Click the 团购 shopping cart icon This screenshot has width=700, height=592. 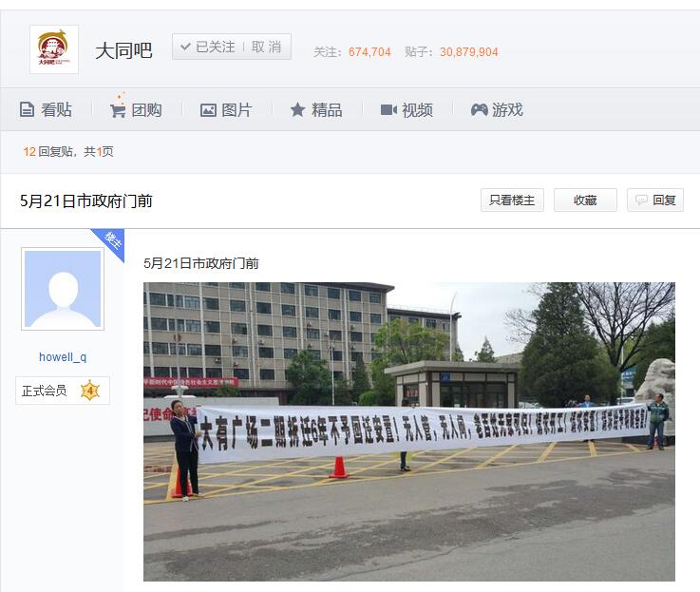pos(118,110)
